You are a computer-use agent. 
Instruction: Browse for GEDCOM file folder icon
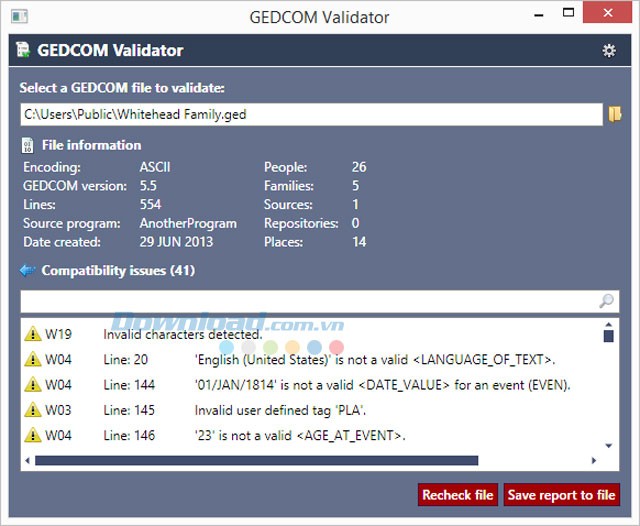tap(615, 114)
